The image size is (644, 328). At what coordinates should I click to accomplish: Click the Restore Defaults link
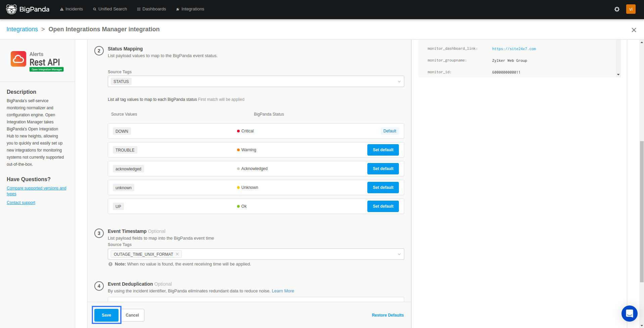click(x=387, y=315)
